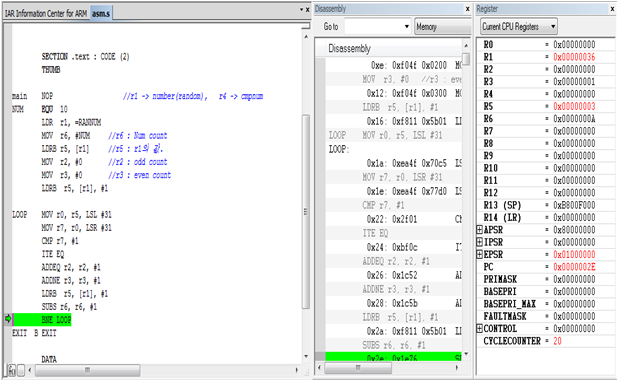The height and width of the screenshot is (380, 624).
Task: Click Disassembly horizontal scrollbar left arrow
Action: (x=320, y=368)
